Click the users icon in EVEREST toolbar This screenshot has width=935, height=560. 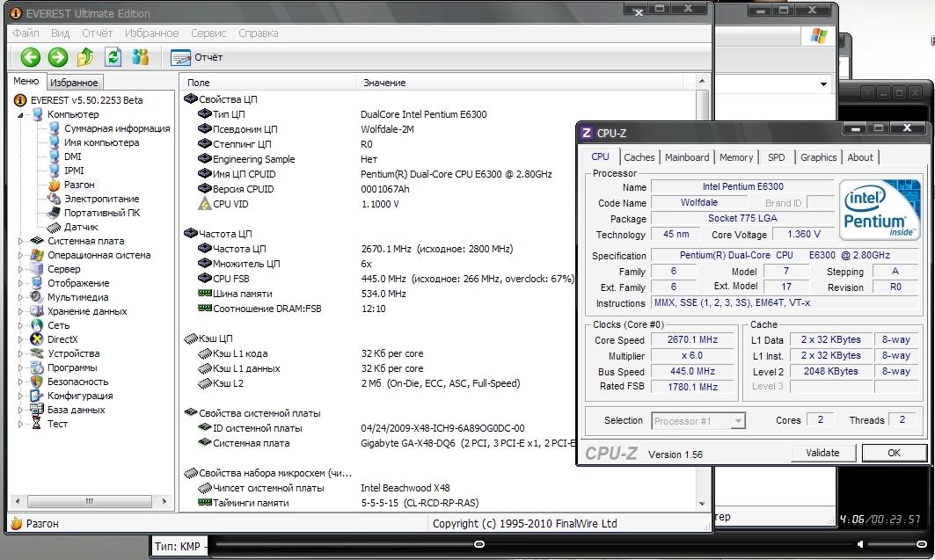[x=140, y=57]
